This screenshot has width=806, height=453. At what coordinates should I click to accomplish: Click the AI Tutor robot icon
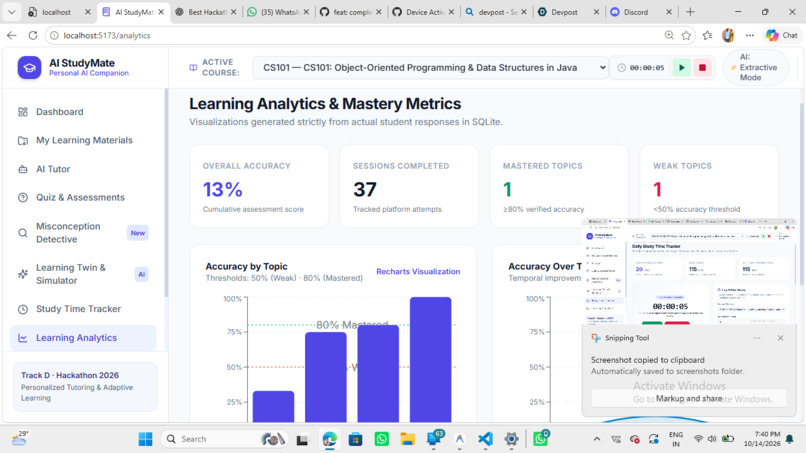[23, 169]
